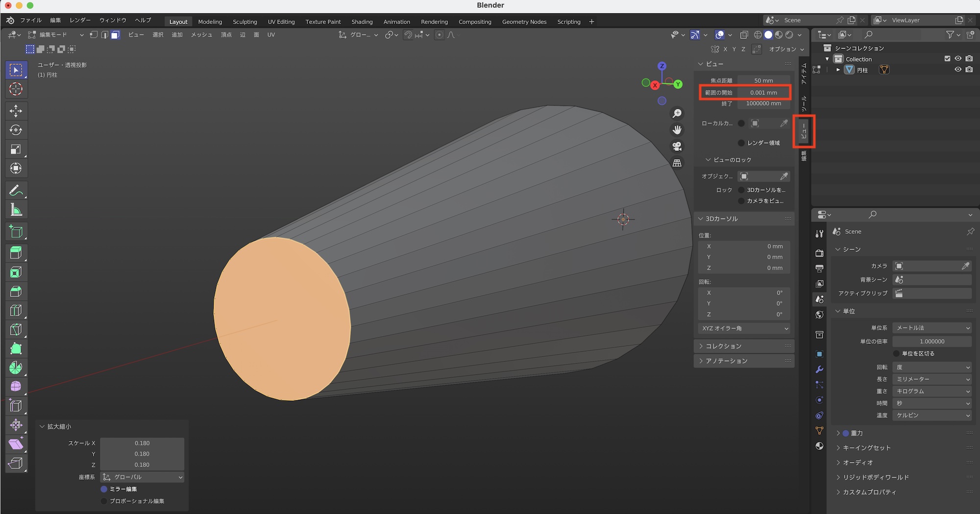This screenshot has height=514, width=980.
Task: Select the Rotate tool in toolbar
Action: pos(16,130)
